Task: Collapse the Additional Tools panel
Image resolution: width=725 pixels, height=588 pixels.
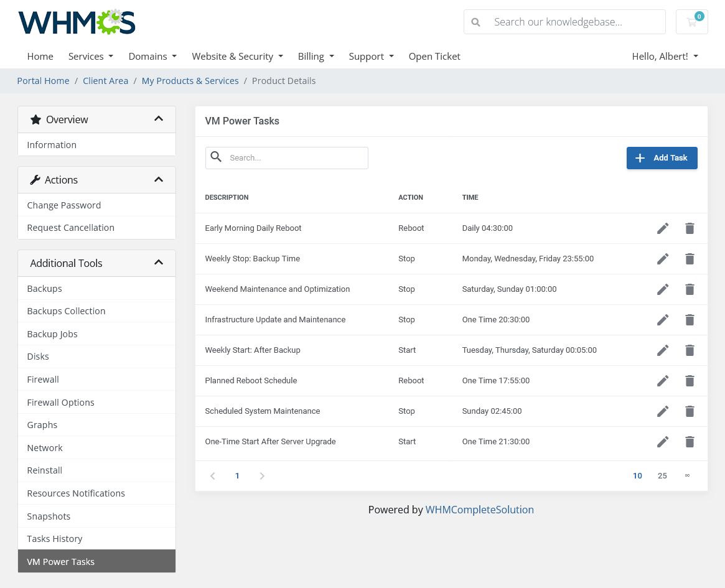Action: point(159,263)
